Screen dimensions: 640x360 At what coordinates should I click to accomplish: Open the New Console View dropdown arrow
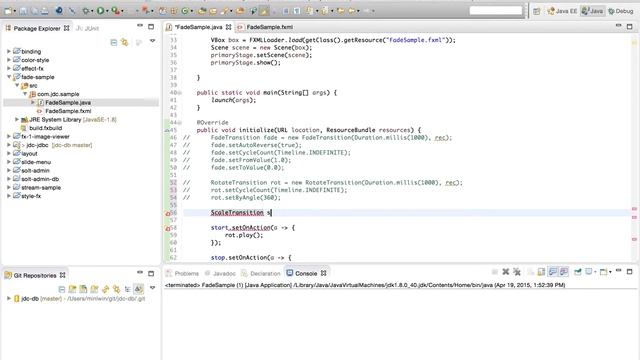[x=610, y=272]
